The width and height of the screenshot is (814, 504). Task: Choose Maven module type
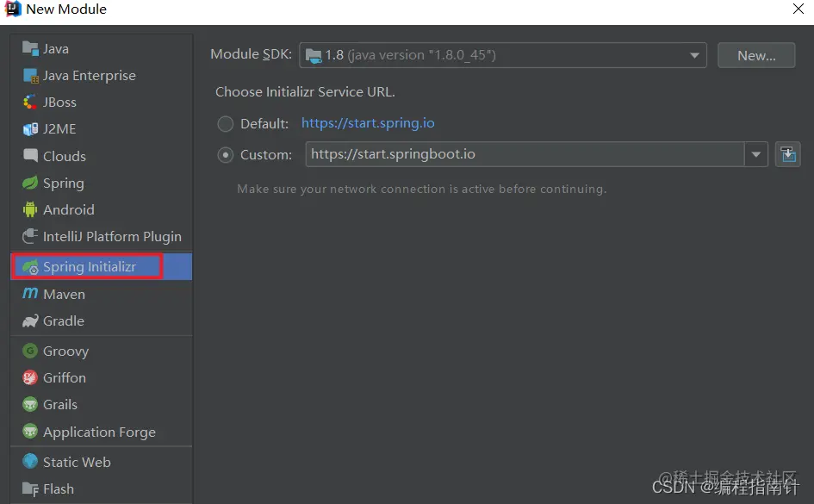click(x=102, y=294)
